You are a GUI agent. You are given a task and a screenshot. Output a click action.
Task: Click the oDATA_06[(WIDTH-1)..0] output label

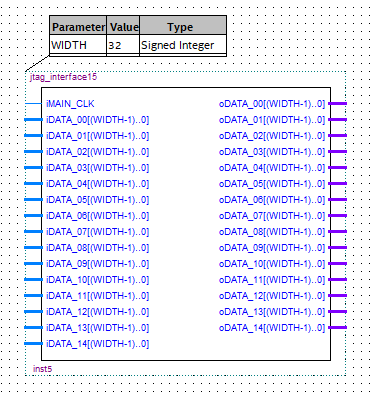(272, 200)
